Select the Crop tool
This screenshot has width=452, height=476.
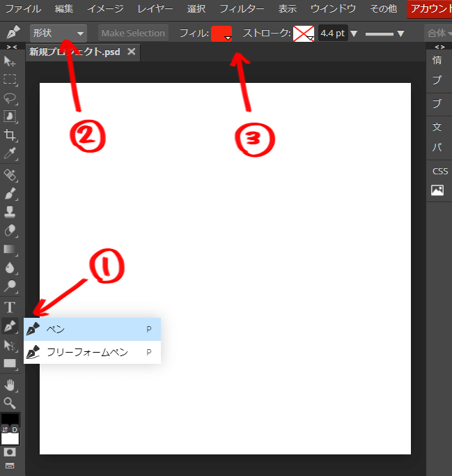point(10,135)
